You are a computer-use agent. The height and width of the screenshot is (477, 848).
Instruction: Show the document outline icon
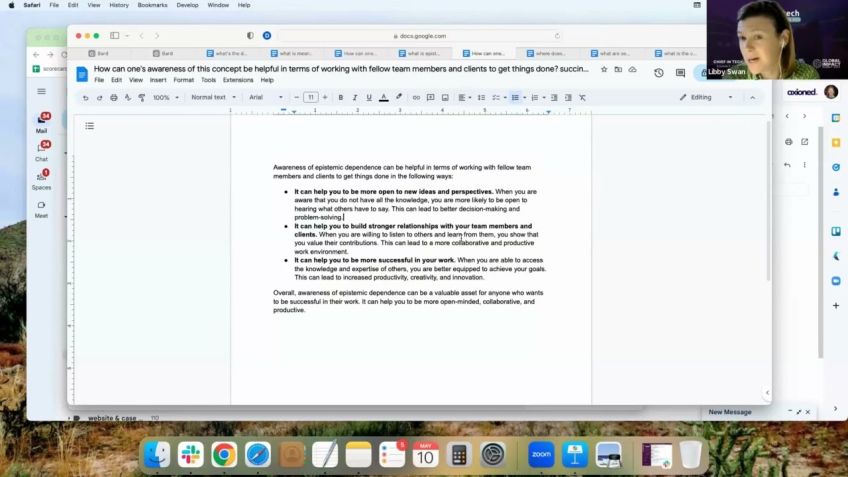click(x=89, y=126)
